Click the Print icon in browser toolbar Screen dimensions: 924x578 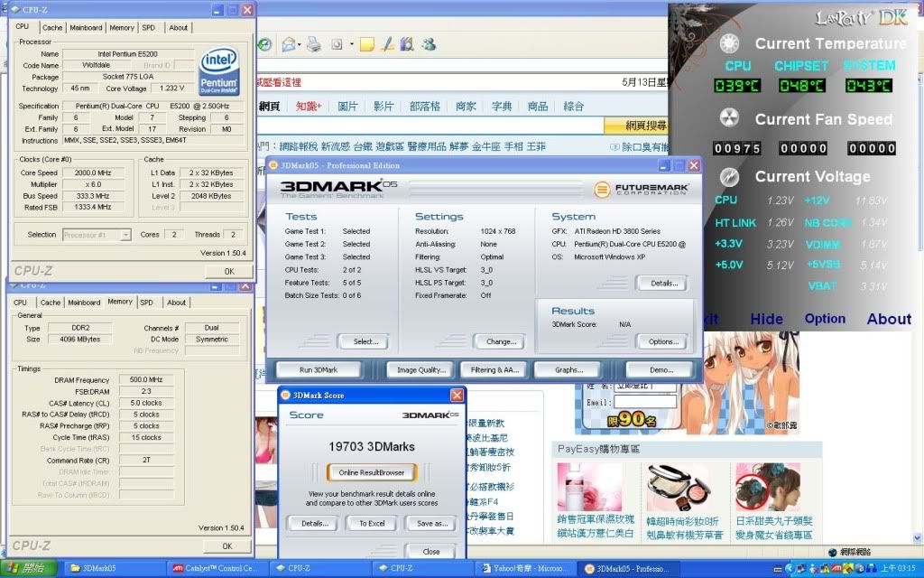pyautogui.click(x=313, y=44)
